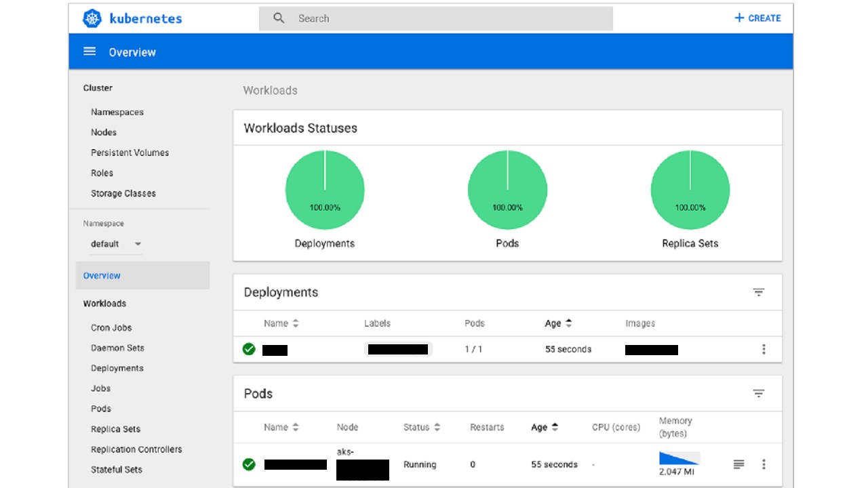This screenshot has width=868, height=488.
Task: Click the search magnifier icon
Action: (x=279, y=18)
